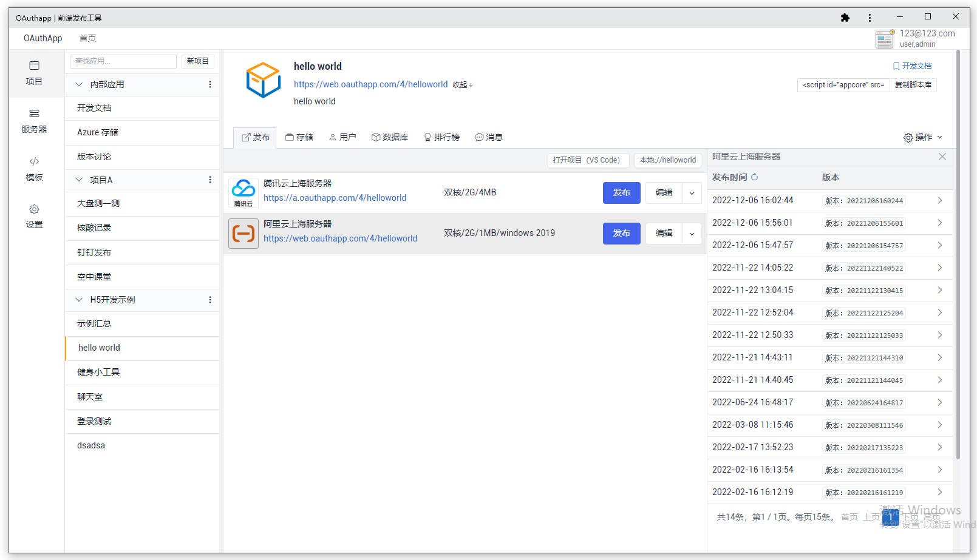Screen dimensions: 977x560
Task: Click the hello world project cube icon
Action: click(x=263, y=79)
